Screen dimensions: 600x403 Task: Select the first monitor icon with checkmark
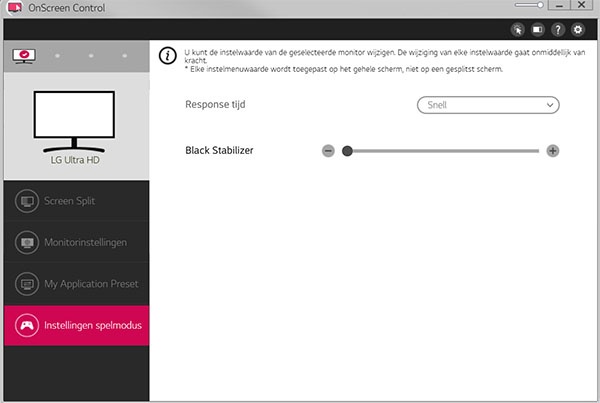click(24, 56)
